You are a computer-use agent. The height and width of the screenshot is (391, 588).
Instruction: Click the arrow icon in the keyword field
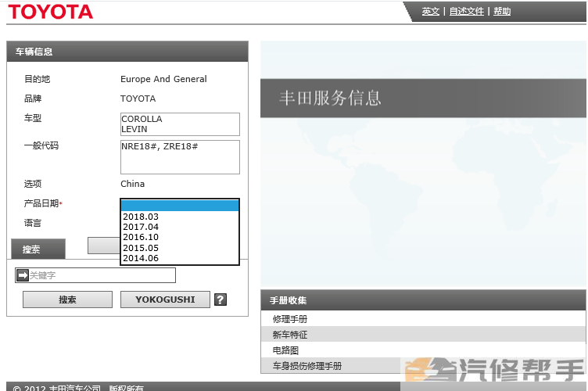pyautogui.click(x=23, y=275)
